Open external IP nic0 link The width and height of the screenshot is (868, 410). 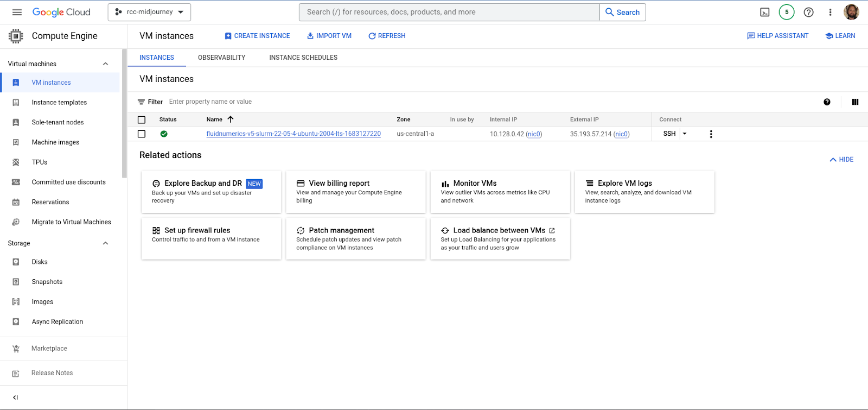pos(622,134)
